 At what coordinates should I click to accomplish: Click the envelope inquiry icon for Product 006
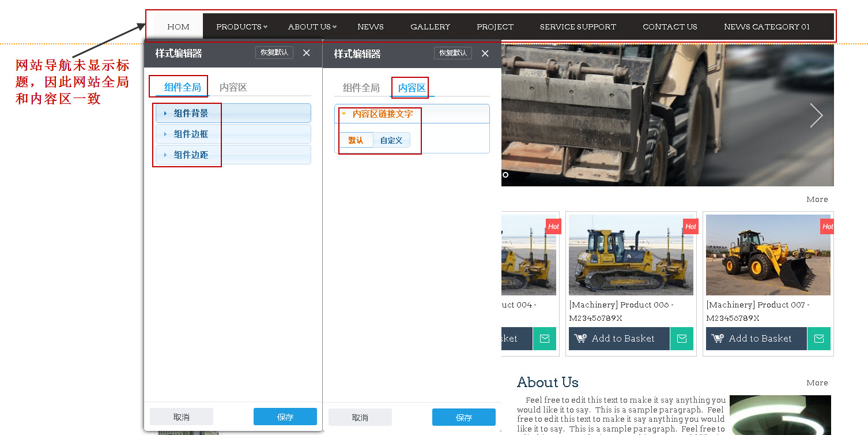point(682,339)
